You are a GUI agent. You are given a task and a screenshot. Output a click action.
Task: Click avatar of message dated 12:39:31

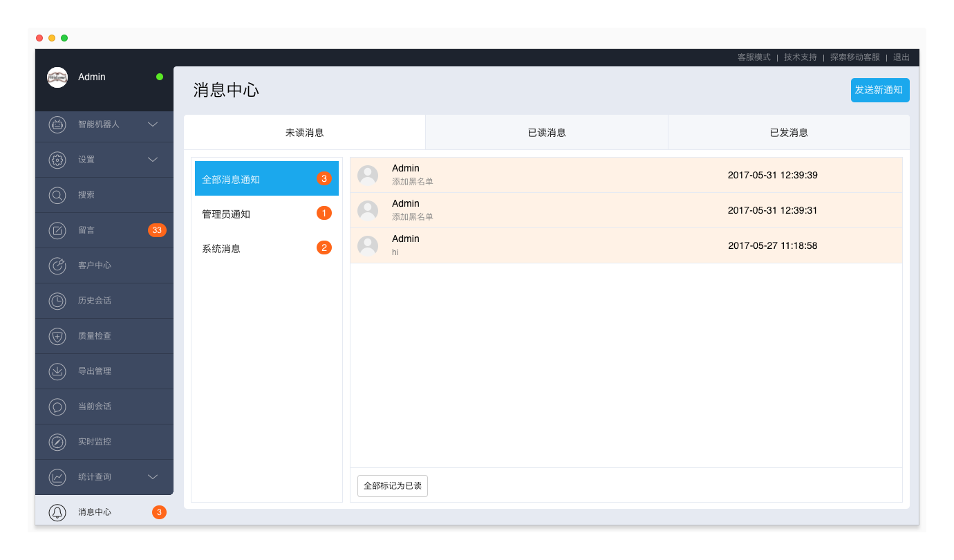pos(368,211)
